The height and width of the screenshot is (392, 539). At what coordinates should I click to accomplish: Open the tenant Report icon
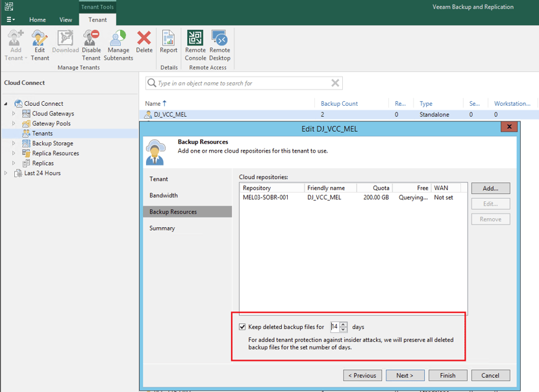click(x=168, y=38)
